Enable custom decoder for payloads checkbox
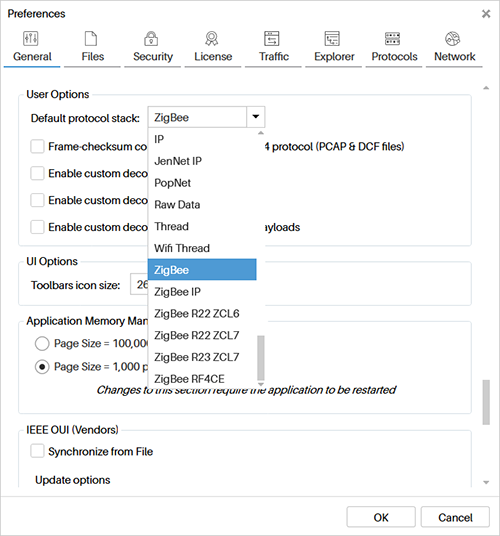The width and height of the screenshot is (500, 536). point(37,227)
